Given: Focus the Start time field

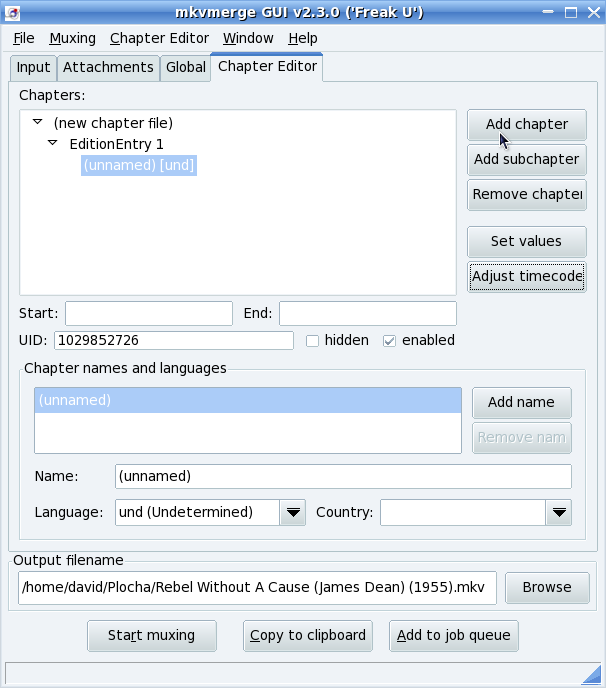Looking at the screenshot, I should tap(149, 313).
